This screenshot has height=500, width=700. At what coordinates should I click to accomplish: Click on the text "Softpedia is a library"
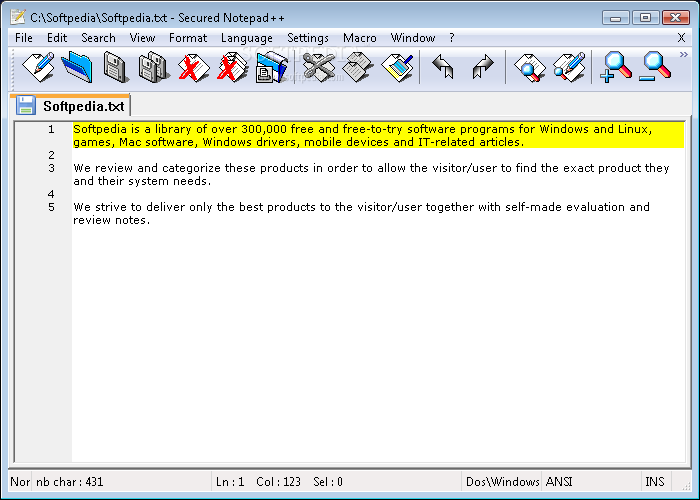click(x=133, y=129)
